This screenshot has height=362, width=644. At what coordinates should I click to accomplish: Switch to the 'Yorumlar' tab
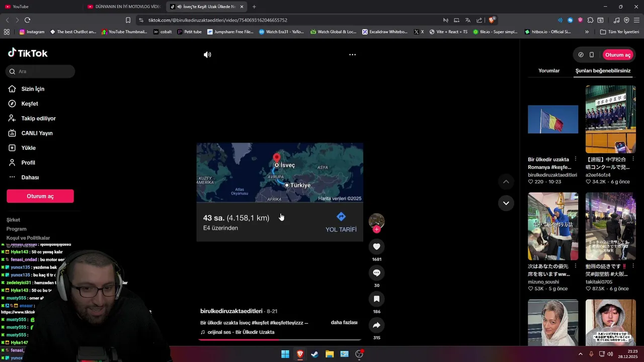[x=549, y=71]
